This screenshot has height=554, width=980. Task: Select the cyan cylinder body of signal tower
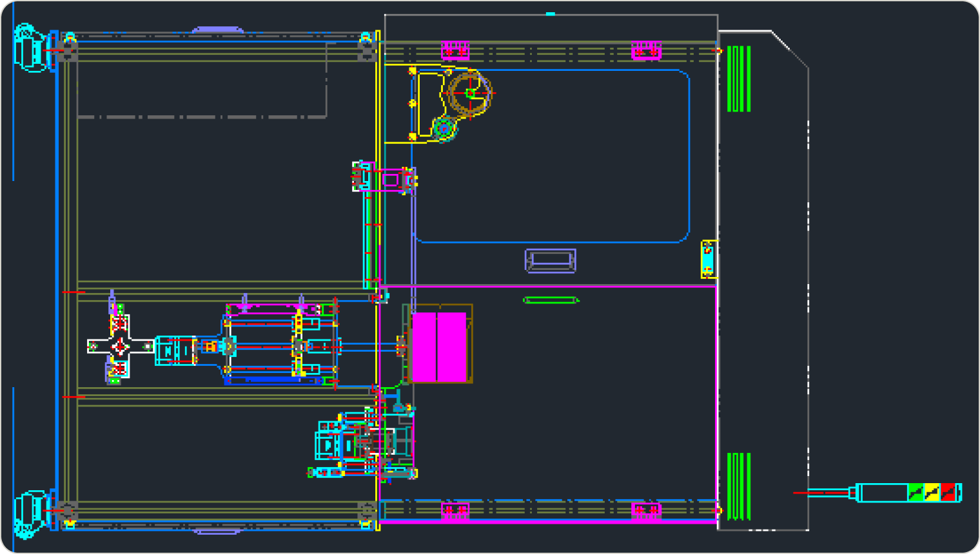tap(881, 493)
